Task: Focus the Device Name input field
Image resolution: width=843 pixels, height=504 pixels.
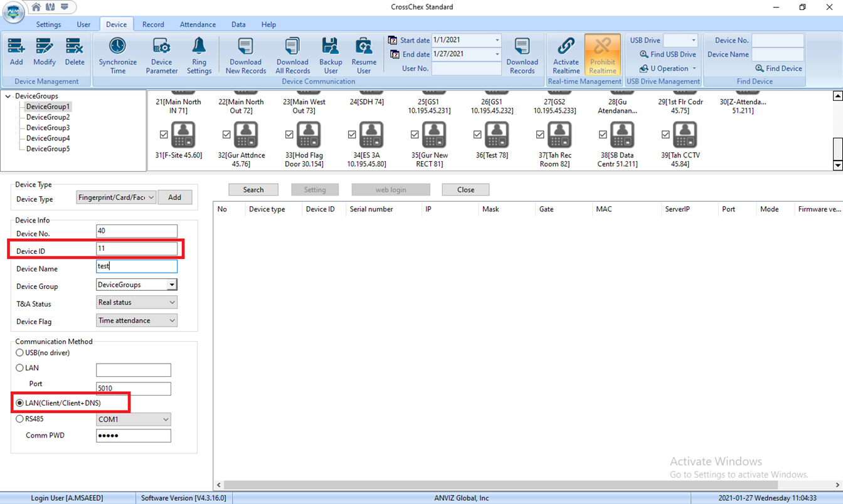Action: tap(137, 266)
